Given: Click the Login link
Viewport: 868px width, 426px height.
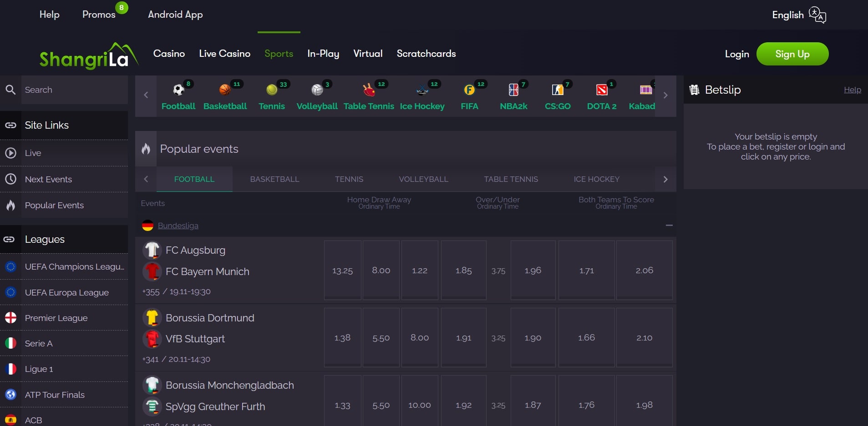Looking at the screenshot, I should [737, 54].
